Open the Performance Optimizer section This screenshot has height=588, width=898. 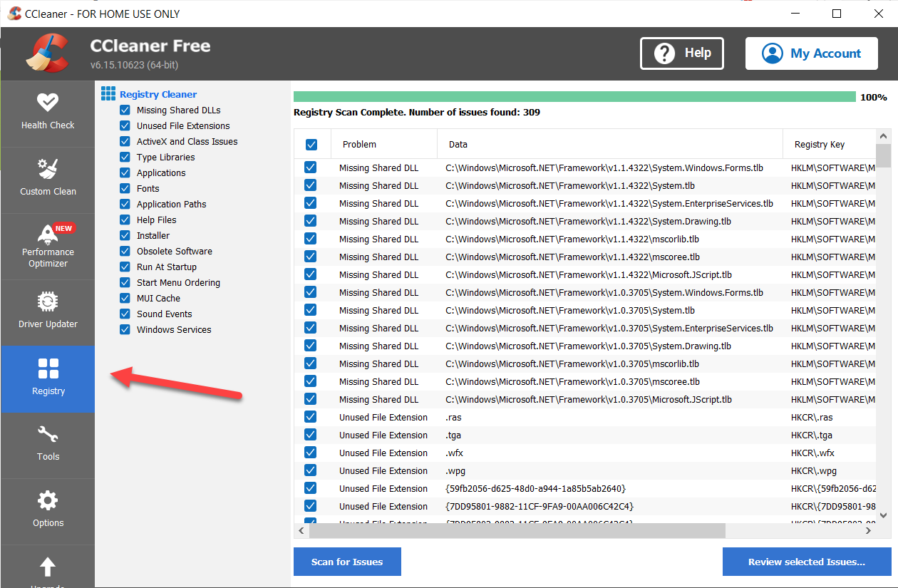click(48, 246)
